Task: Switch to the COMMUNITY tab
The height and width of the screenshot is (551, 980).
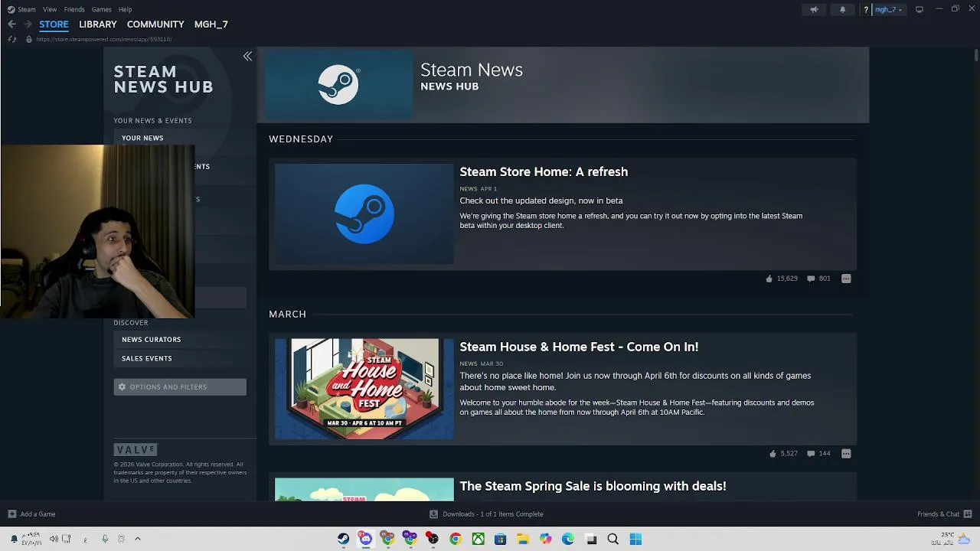Action: 155,24
